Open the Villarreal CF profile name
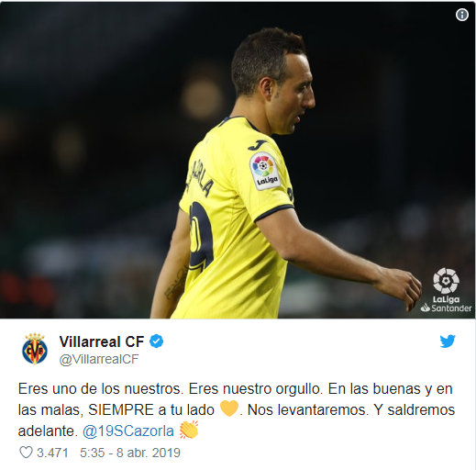 (x=102, y=341)
